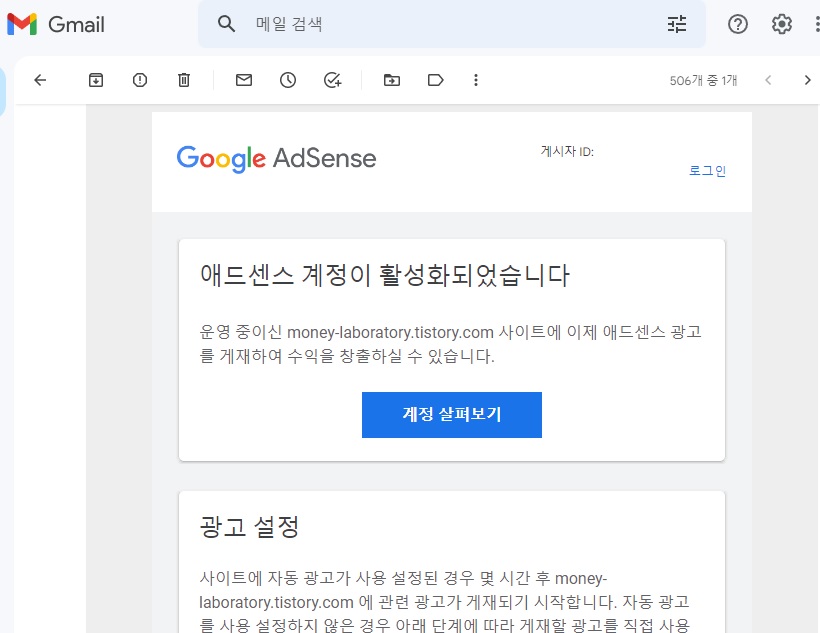The height and width of the screenshot is (633, 820).
Task: Snooze this email with clock icon
Action: pyautogui.click(x=288, y=80)
